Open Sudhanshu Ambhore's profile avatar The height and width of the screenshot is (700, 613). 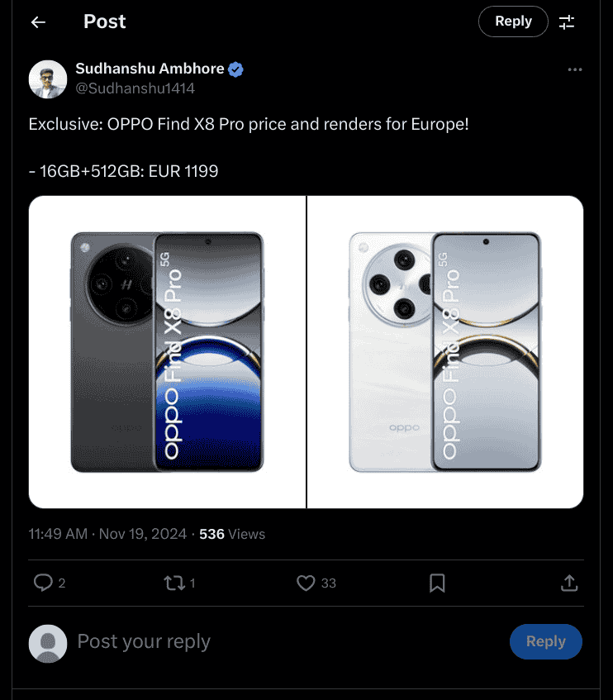click(x=47, y=79)
